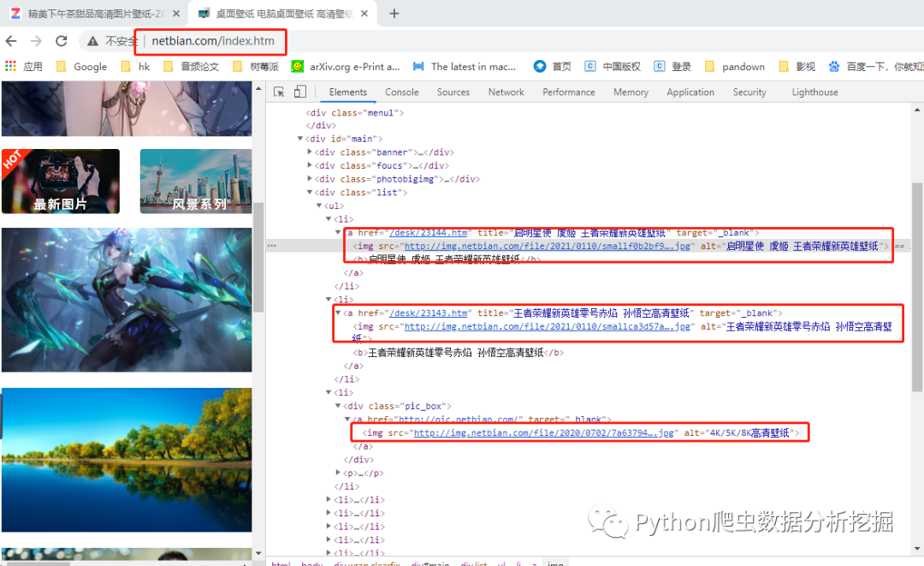Screen dimensions: 924x566
Task: Open a new browser tab
Action: 394,13
